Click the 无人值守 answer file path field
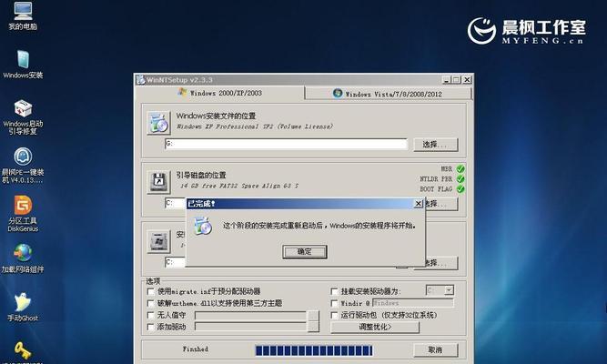The image size is (607, 364). (251, 316)
